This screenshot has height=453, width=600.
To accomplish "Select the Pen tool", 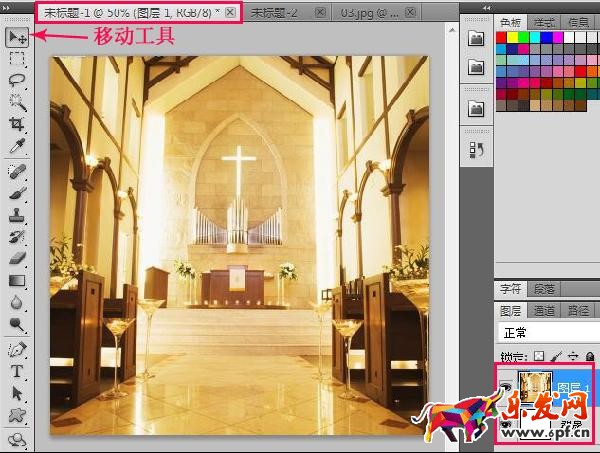I will point(17,349).
